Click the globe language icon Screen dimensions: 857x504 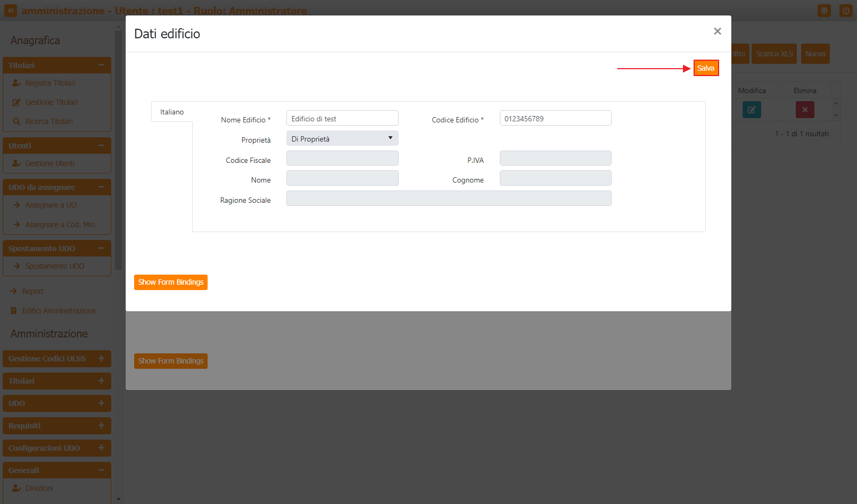click(x=824, y=11)
